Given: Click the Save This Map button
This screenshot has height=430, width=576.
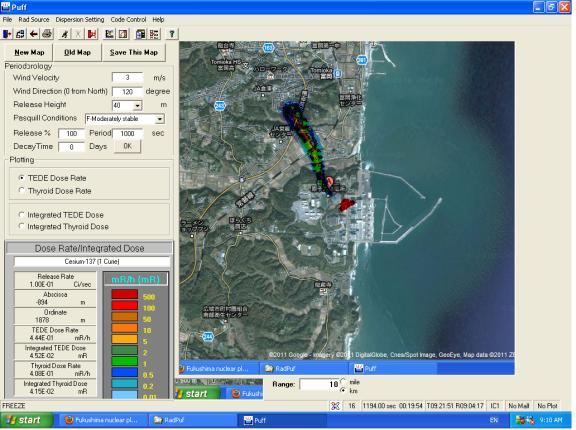Looking at the screenshot, I should 134,53.
